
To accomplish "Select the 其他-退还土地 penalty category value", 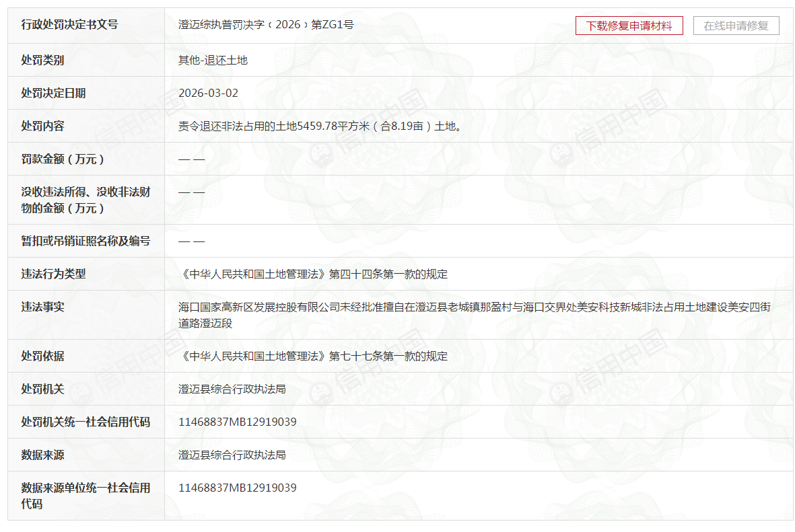I will 213,61.
